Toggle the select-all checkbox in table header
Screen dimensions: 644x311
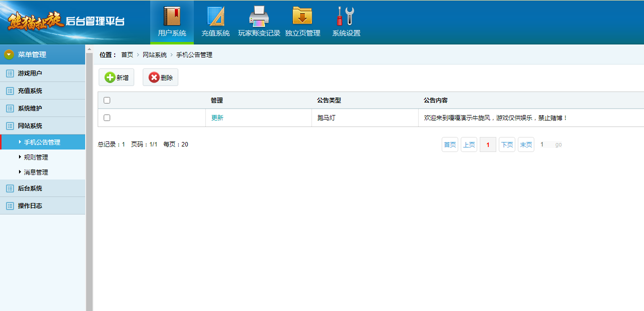click(107, 100)
